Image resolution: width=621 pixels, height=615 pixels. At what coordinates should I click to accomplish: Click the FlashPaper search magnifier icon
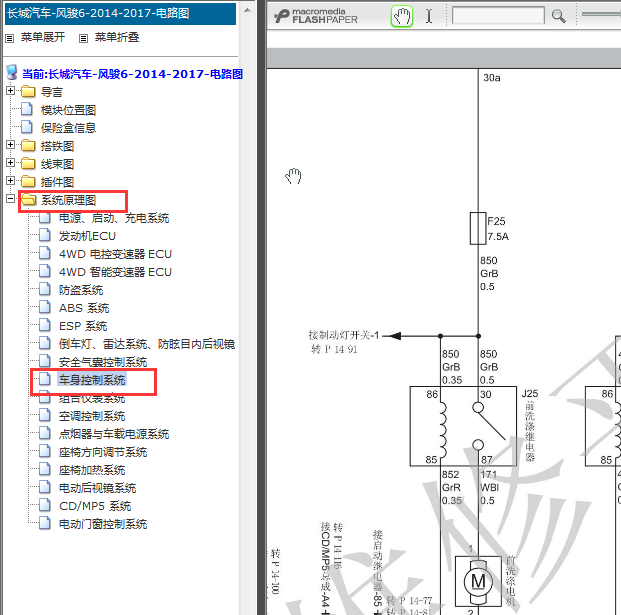[x=558, y=16]
